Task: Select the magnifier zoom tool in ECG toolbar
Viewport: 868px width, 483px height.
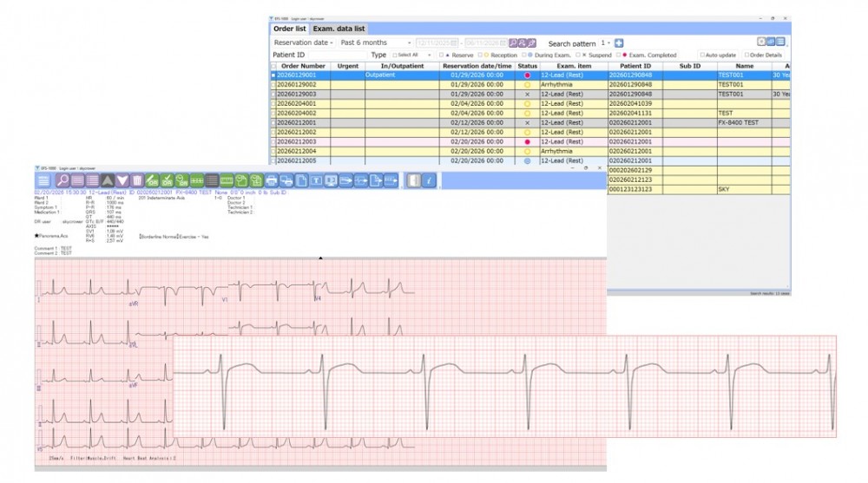Action: click(62, 180)
